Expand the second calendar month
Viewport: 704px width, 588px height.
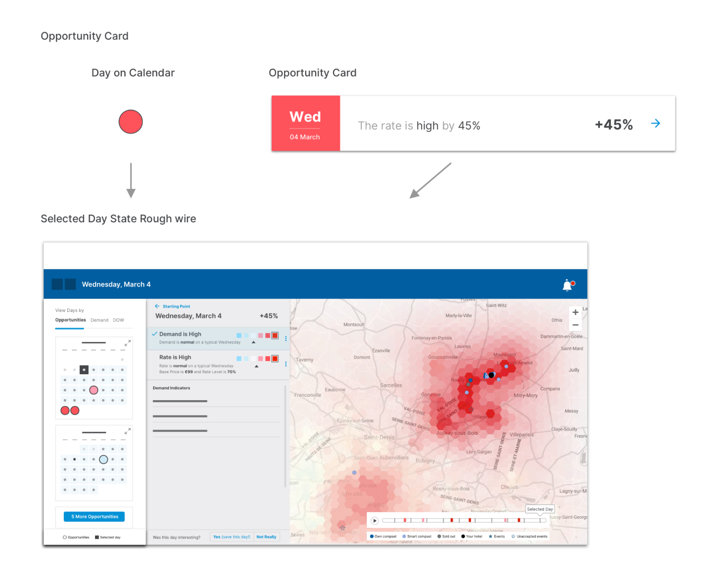click(x=128, y=431)
